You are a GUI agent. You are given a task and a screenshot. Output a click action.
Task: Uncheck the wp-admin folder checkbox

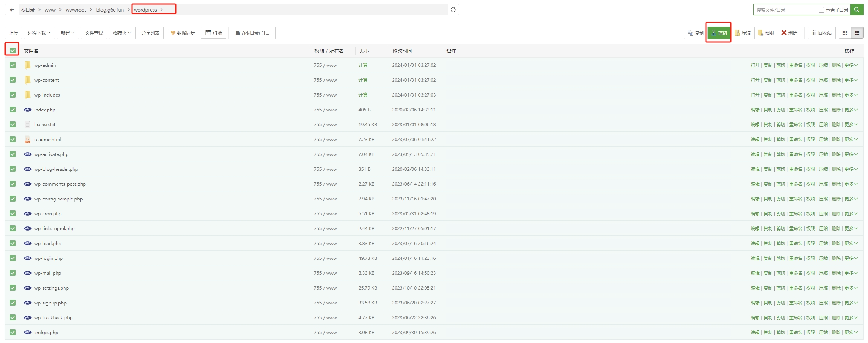13,65
